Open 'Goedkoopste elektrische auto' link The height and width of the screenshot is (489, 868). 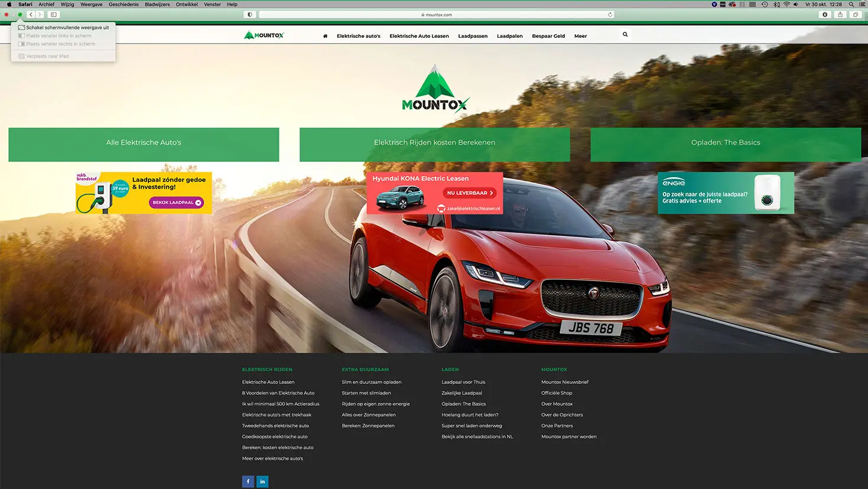point(275,436)
